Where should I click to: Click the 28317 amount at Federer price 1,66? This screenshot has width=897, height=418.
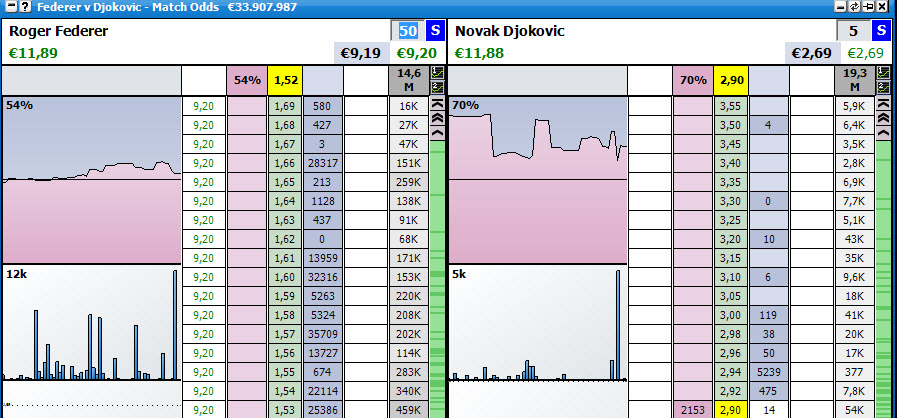(x=323, y=164)
